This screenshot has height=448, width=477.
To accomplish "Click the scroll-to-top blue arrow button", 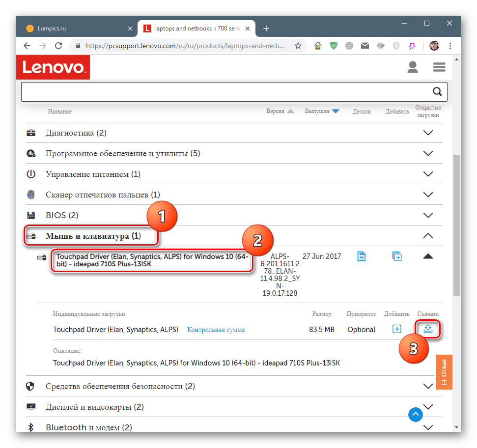I will tap(416, 415).
